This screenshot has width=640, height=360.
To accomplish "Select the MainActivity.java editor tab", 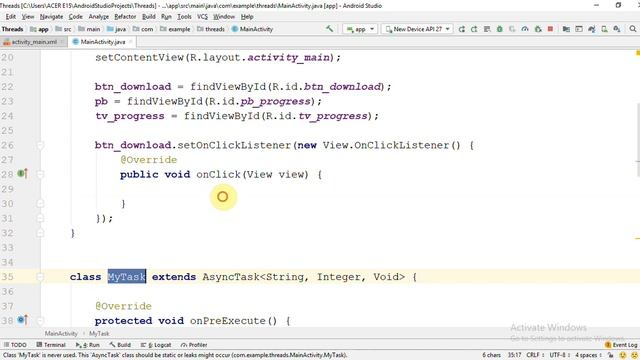I will coord(102,42).
